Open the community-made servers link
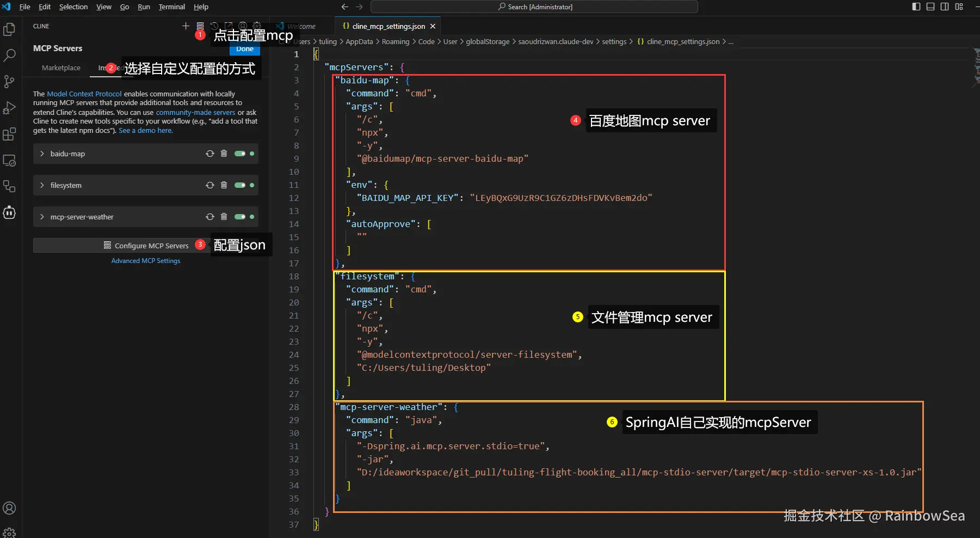 (196, 112)
